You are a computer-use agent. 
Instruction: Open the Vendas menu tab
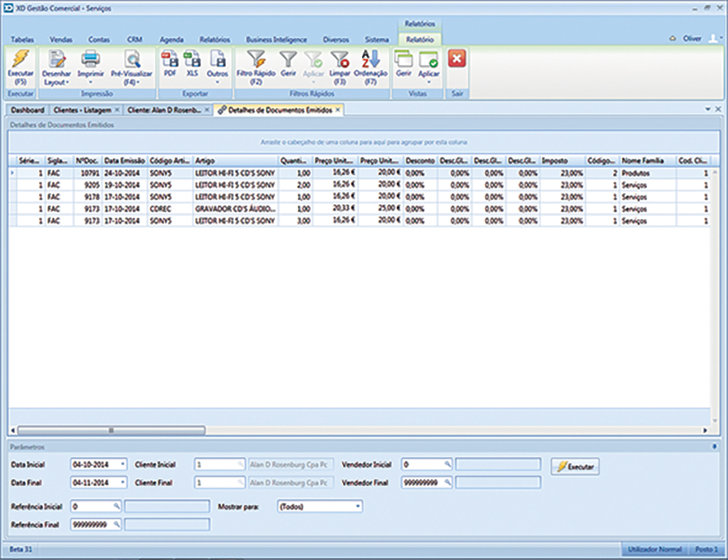point(61,39)
